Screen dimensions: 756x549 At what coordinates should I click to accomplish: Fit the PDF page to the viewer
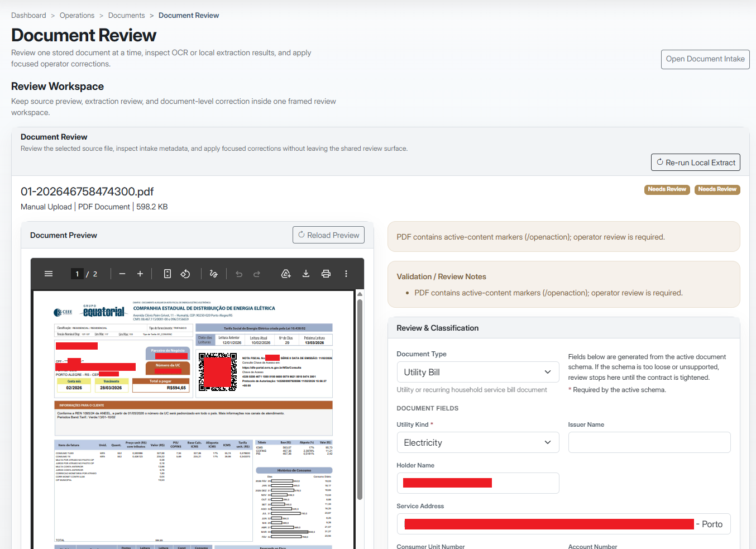[x=167, y=274]
